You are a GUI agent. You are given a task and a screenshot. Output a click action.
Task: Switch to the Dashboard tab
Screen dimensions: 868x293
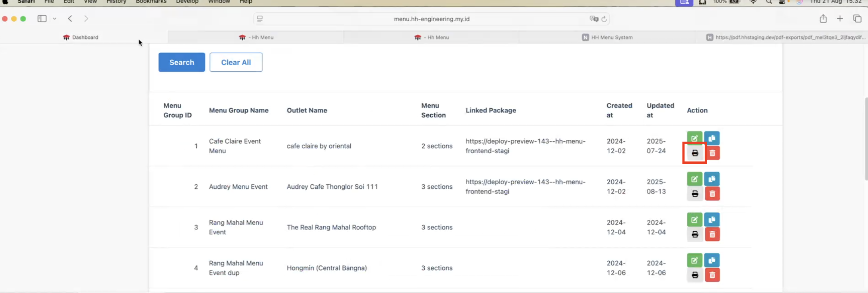click(81, 37)
